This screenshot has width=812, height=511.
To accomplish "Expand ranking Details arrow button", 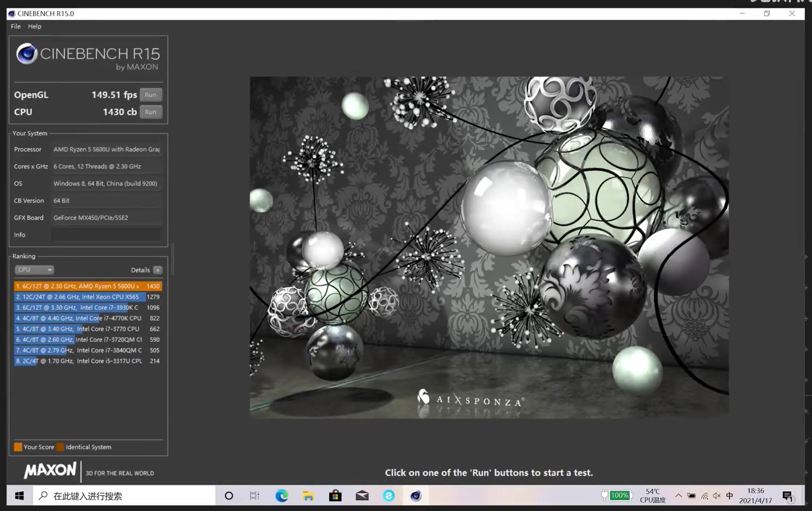I will pos(158,270).
